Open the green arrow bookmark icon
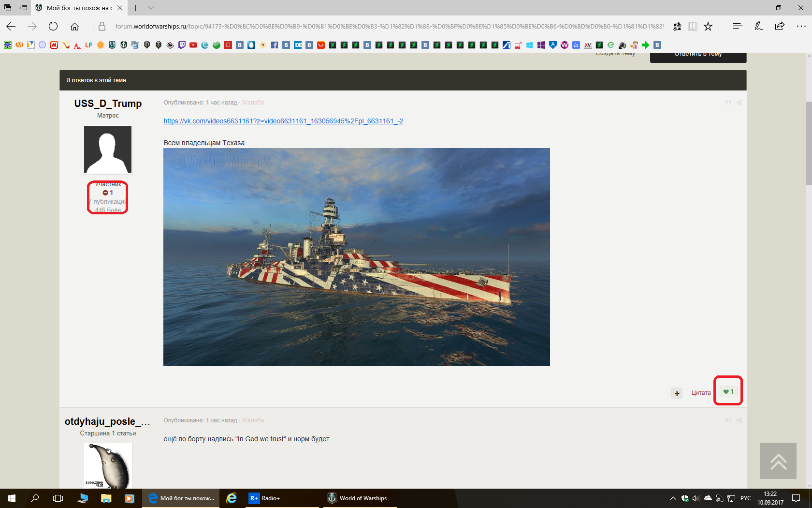812x508 pixels. click(646, 45)
